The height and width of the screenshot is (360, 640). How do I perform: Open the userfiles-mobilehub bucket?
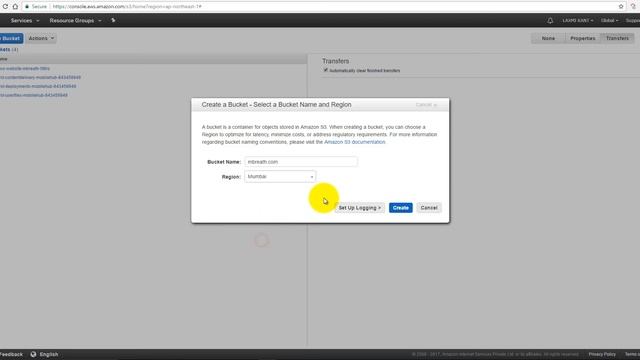(x=34, y=95)
